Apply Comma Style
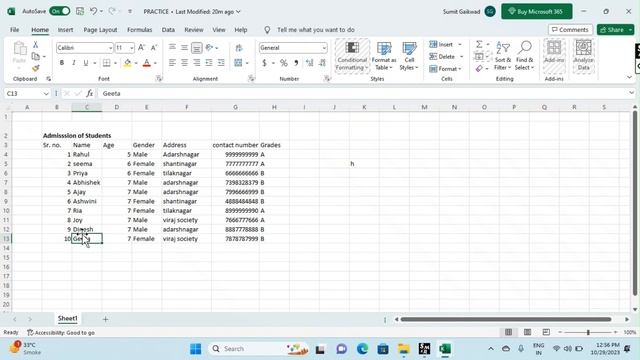The image size is (640, 360). [296, 63]
